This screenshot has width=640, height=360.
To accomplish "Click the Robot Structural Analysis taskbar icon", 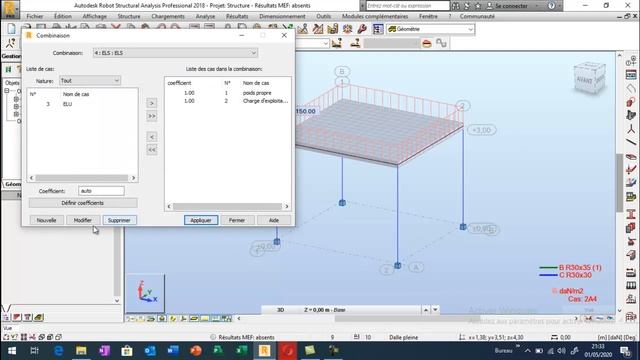I will click(264, 351).
